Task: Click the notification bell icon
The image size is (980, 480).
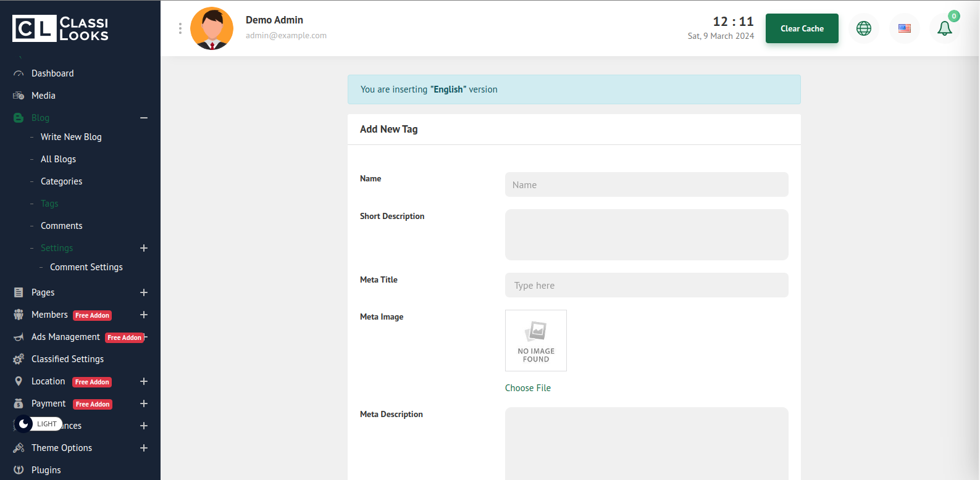Action: point(944,28)
